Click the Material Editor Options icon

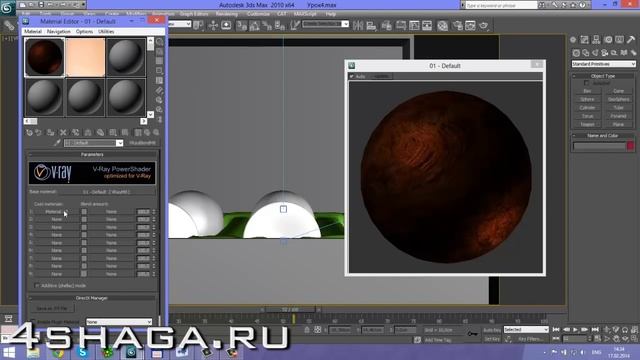pos(160,100)
